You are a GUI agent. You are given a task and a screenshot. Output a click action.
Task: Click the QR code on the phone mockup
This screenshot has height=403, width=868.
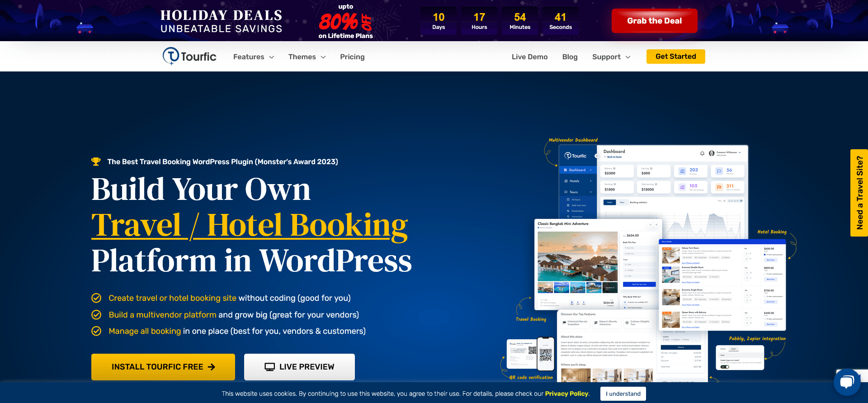(546, 355)
